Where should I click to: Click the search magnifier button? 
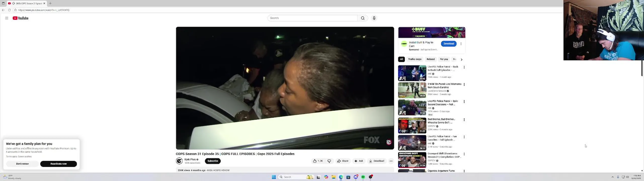(x=363, y=18)
